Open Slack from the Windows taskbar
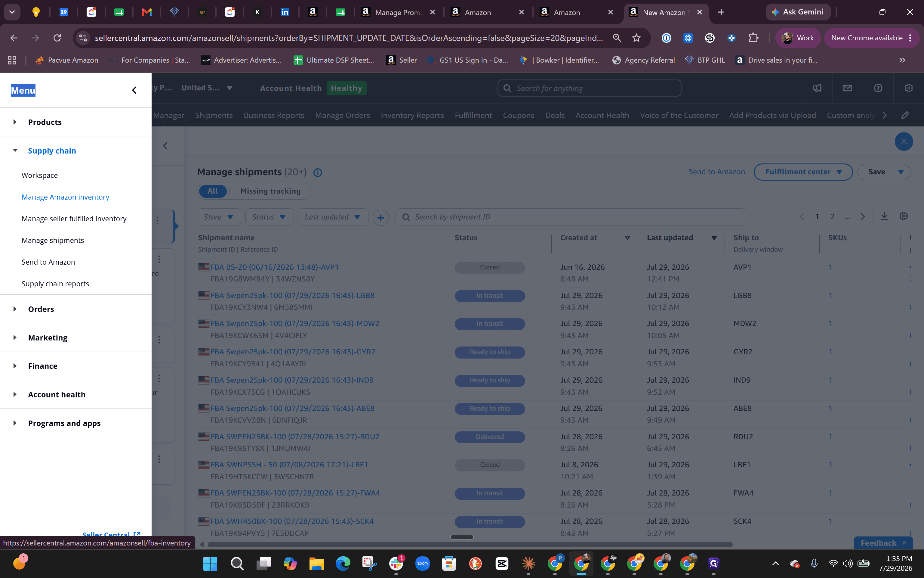 [x=396, y=564]
